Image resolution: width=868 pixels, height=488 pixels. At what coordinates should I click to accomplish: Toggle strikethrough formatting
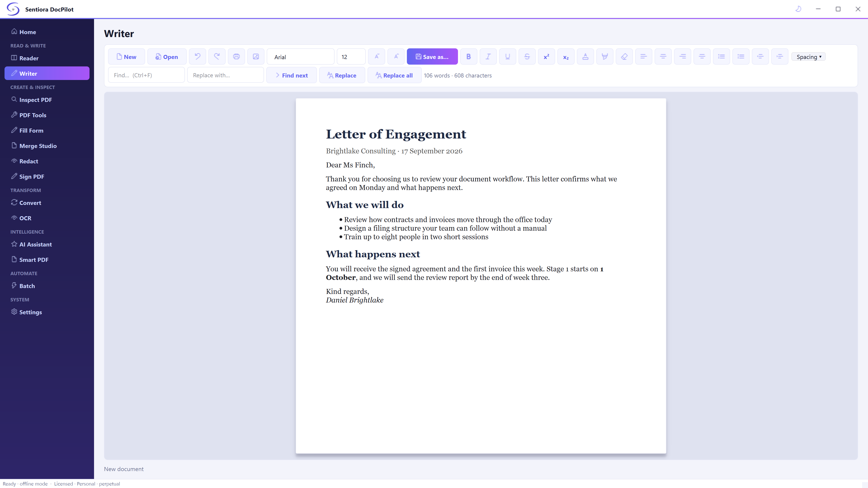point(527,56)
